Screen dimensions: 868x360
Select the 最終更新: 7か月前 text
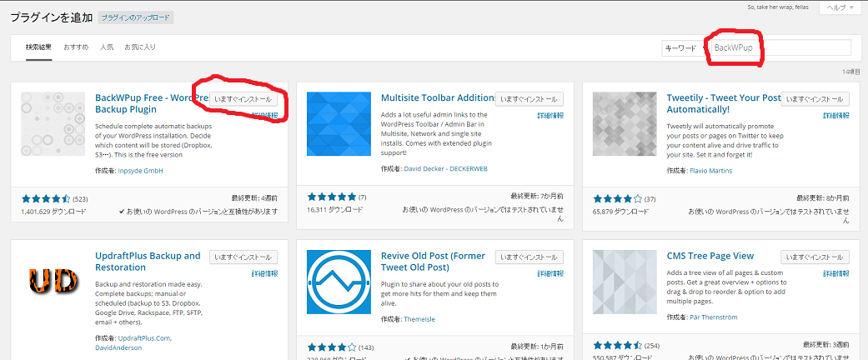coord(538,196)
